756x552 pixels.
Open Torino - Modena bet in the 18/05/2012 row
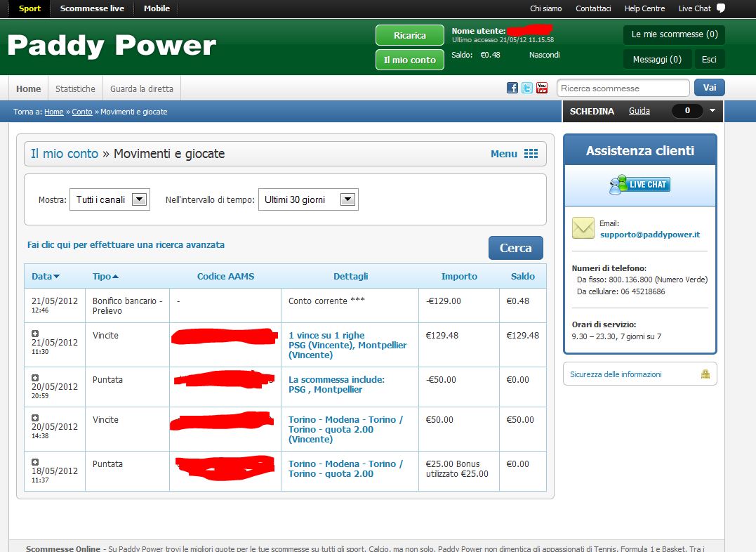pyautogui.click(x=345, y=468)
